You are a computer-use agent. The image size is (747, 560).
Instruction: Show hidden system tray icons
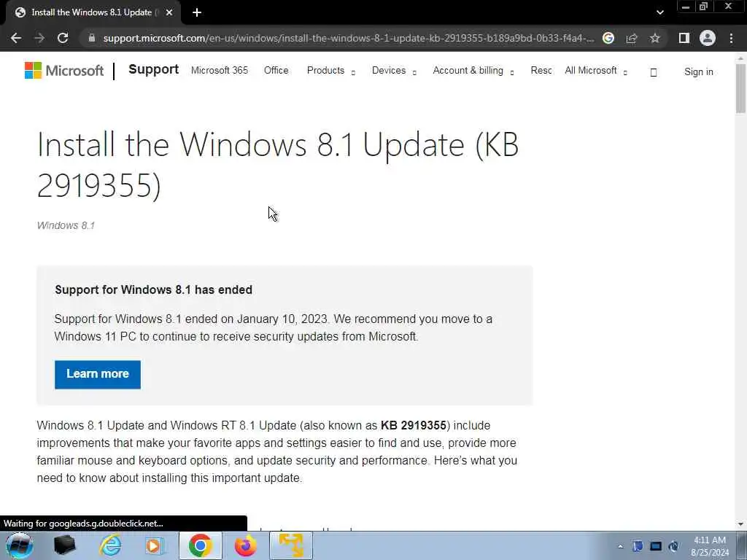pos(620,547)
